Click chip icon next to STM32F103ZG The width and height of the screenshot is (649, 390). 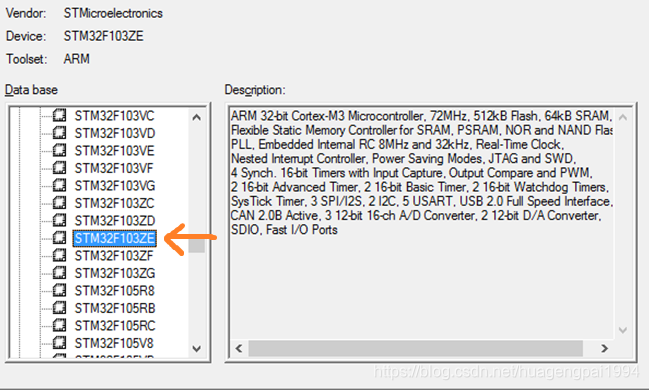[x=59, y=273]
